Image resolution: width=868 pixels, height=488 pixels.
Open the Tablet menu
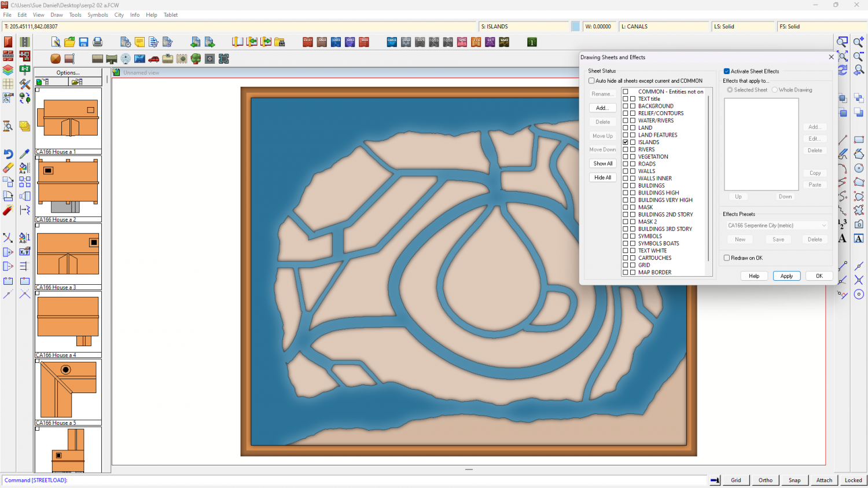pyautogui.click(x=171, y=15)
